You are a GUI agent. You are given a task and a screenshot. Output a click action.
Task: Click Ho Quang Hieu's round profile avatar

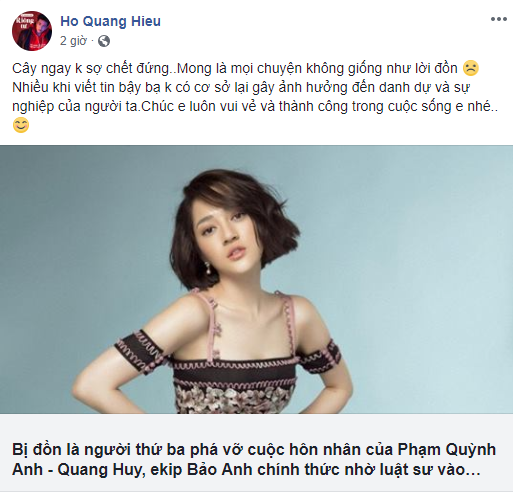point(32,31)
